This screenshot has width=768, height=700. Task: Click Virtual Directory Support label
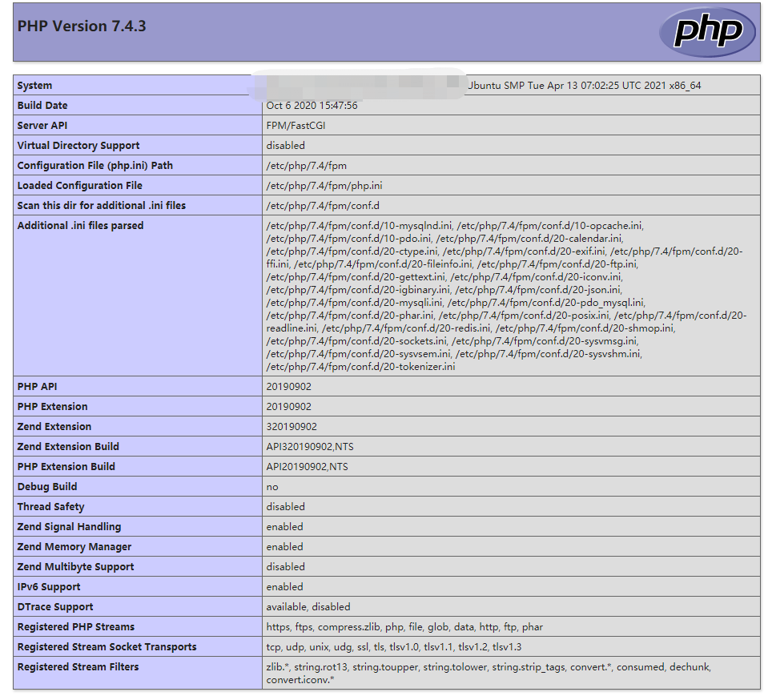point(78,146)
